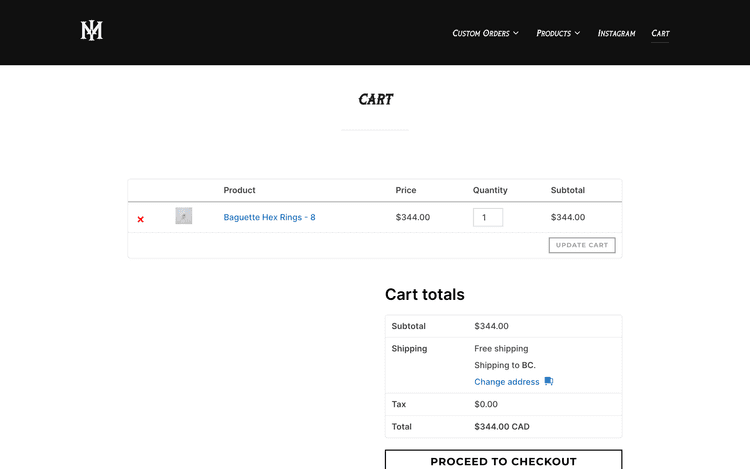Image resolution: width=750 pixels, height=469 pixels.
Task: Click the Cart page heading
Action: pyautogui.click(x=375, y=100)
